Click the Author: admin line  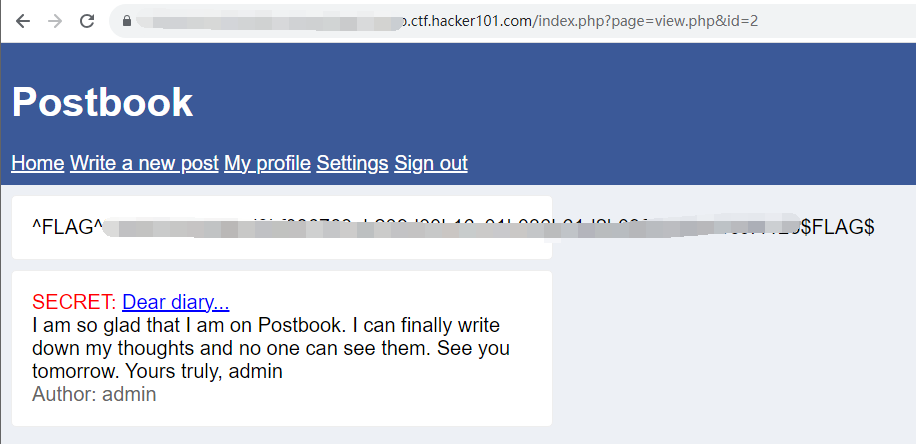coord(94,394)
